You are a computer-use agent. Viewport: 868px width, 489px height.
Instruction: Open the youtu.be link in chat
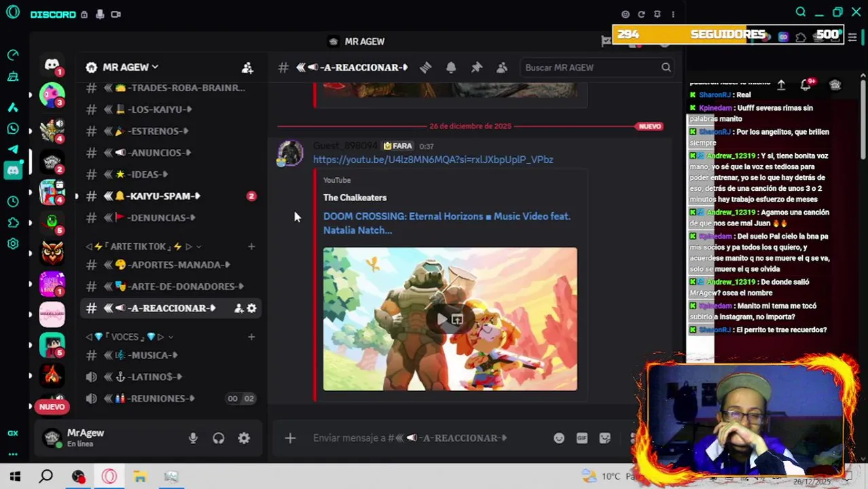tap(433, 160)
